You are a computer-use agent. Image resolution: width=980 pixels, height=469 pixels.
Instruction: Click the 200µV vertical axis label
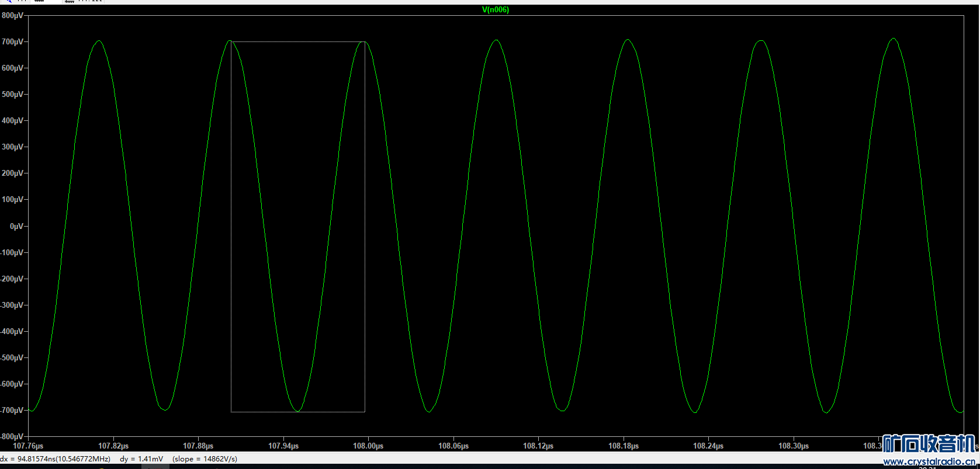(x=12, y=173)
